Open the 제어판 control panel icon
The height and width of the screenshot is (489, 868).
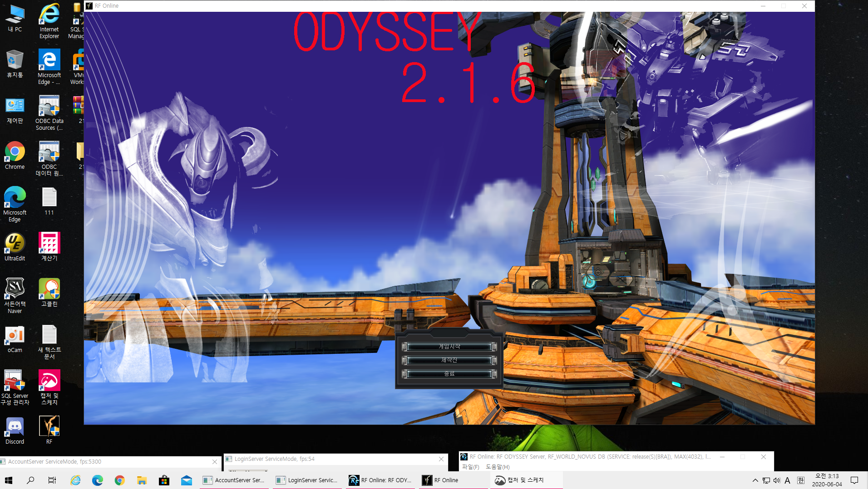[15, 110]
